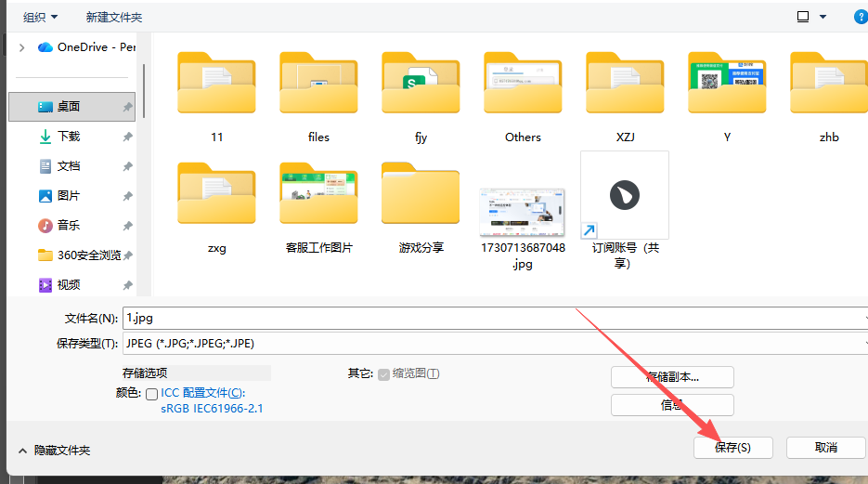868x484 pixels.
Task: Select 视频 label in navigation pane
Action: 69,285
